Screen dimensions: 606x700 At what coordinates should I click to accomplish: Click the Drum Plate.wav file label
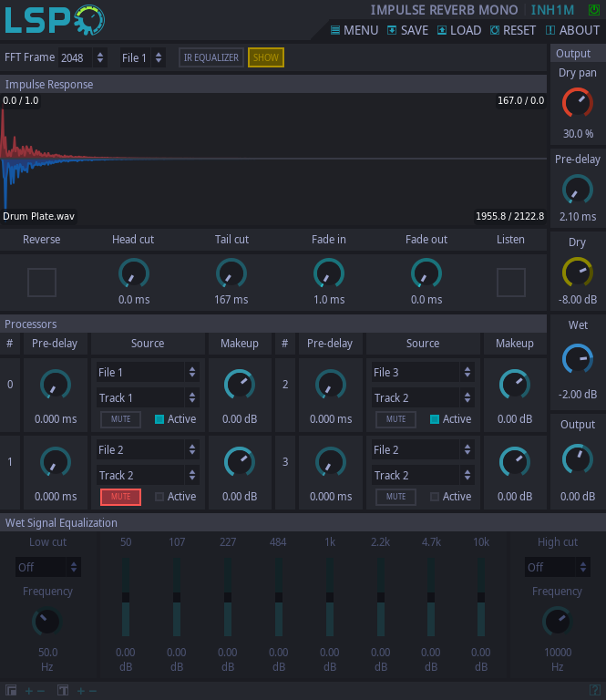pyautogui.click(x=38, y=217)
